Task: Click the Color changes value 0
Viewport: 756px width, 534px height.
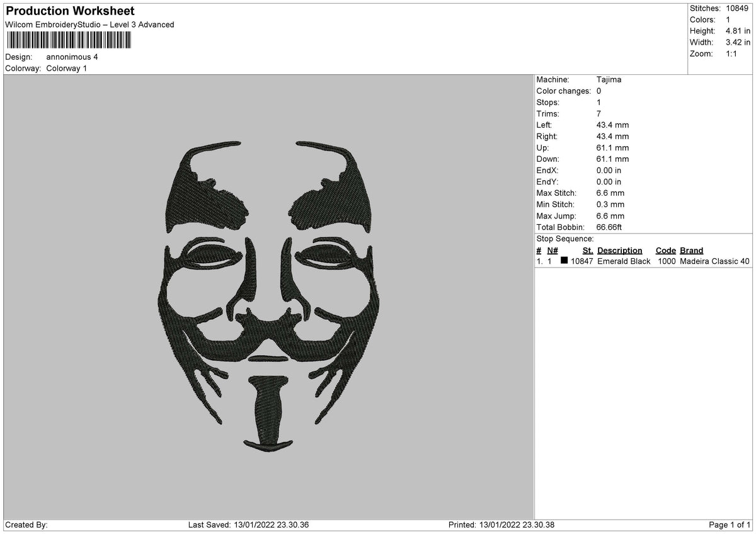Action: 598,91
